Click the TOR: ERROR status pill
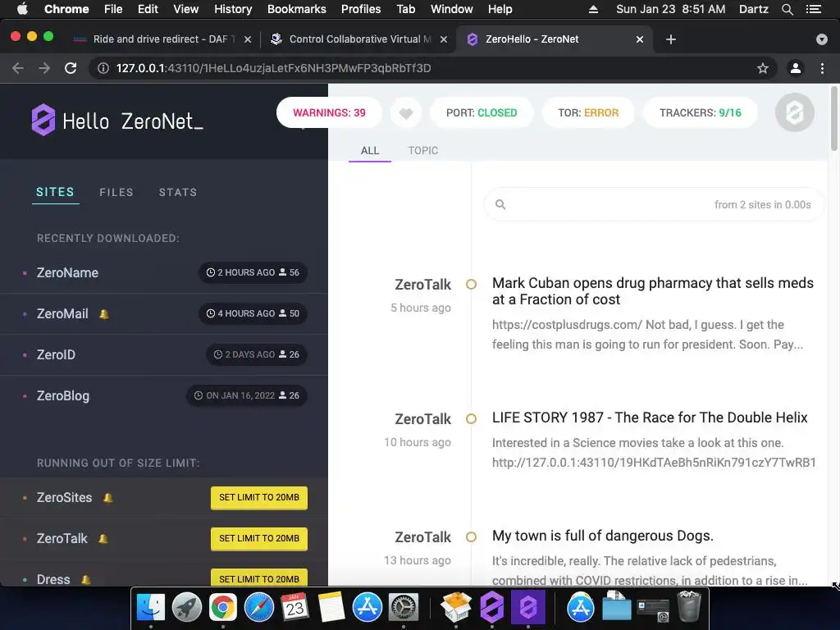This screenshot has height=630, width=840. (588, 113)
